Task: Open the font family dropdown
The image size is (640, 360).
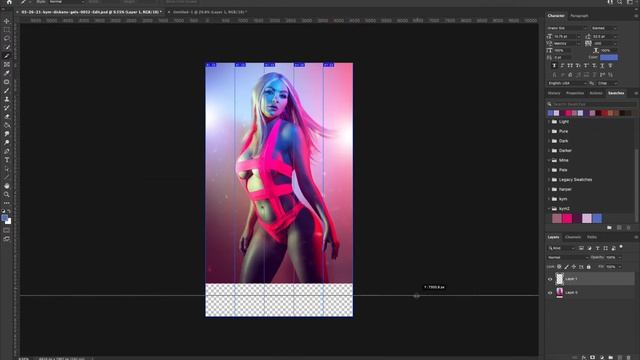Action: click(x=567, y=28)
